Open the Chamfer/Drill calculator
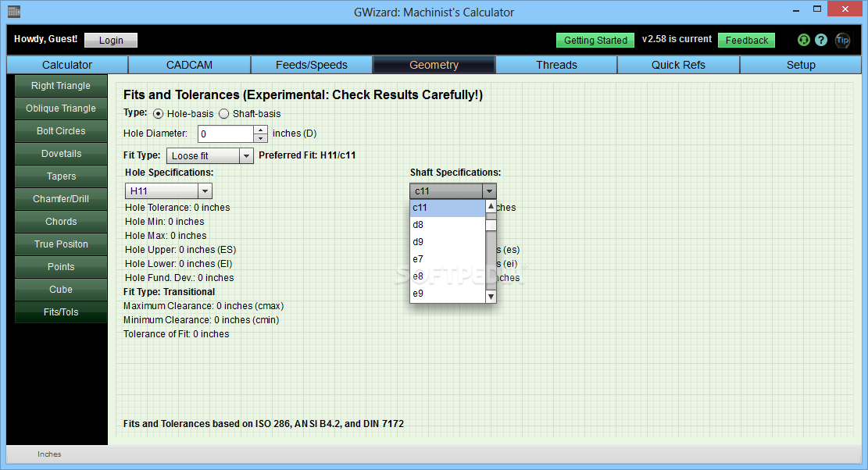The height and width of the screenshot is (470, 868). [x=61, y=199]
